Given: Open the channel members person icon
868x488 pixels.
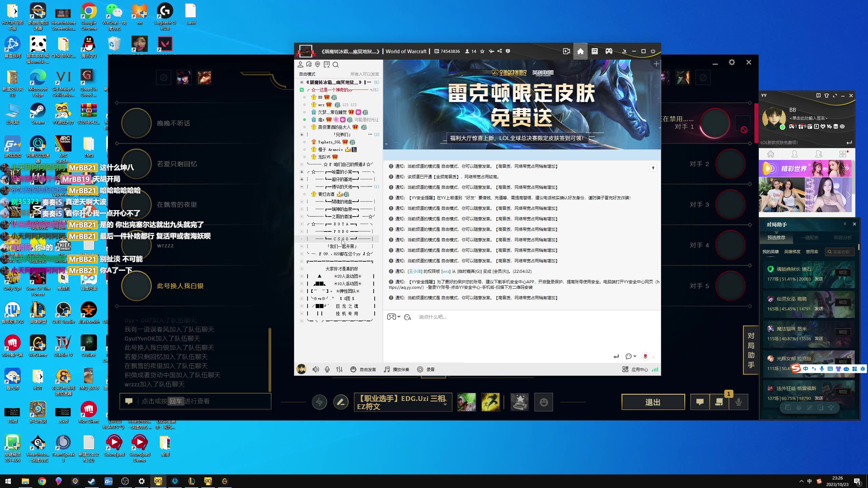Looking at the screenshot, I should point(300,64).
